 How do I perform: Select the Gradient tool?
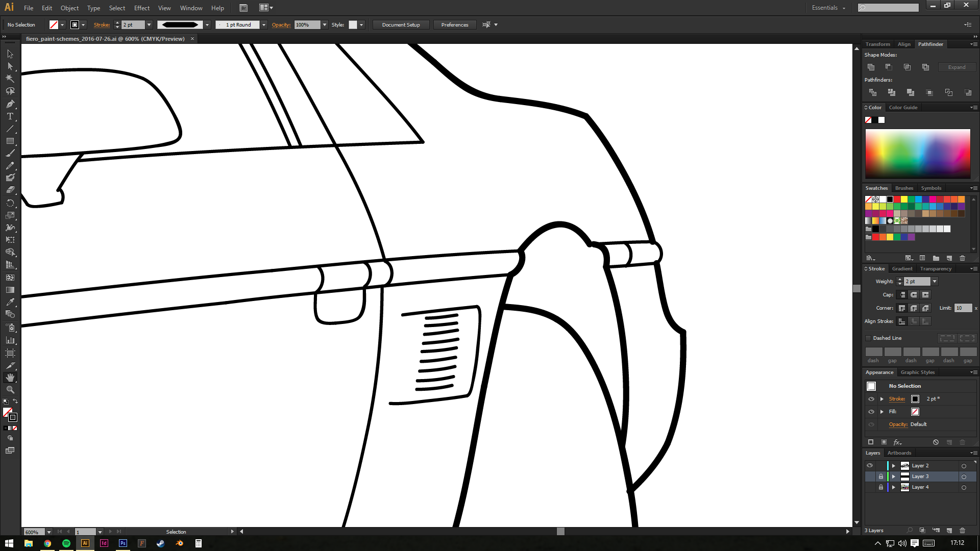click(x=10, y=290)
